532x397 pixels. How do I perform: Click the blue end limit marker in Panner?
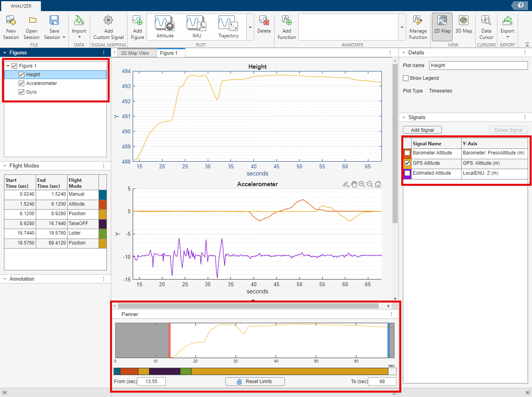click(x=389, y=341)
